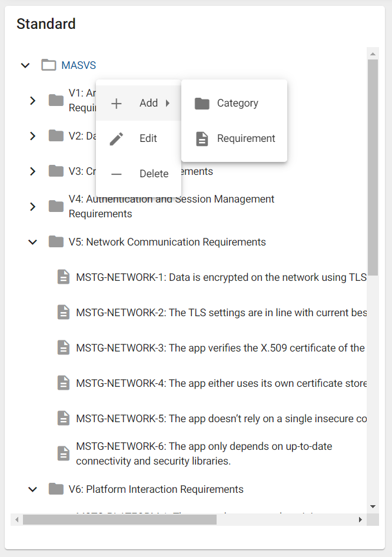Click the V5 Network Communication folder icon

[x=56, y=241]
